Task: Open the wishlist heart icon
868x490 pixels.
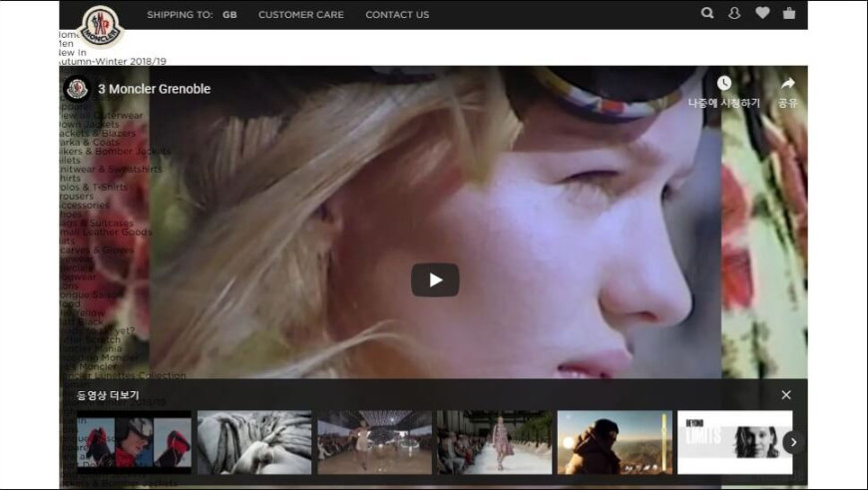Action: point(762,13)
